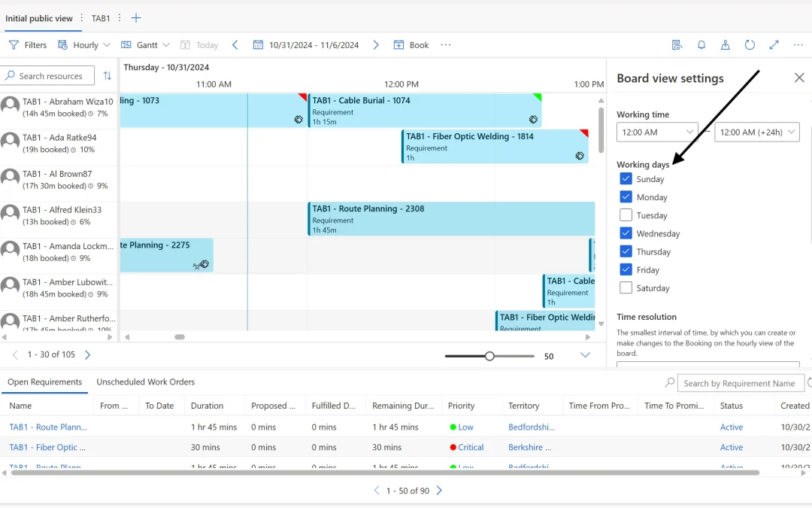Uncheck the Monday working day
Screen dimensions: 812x508
[626, 197]
